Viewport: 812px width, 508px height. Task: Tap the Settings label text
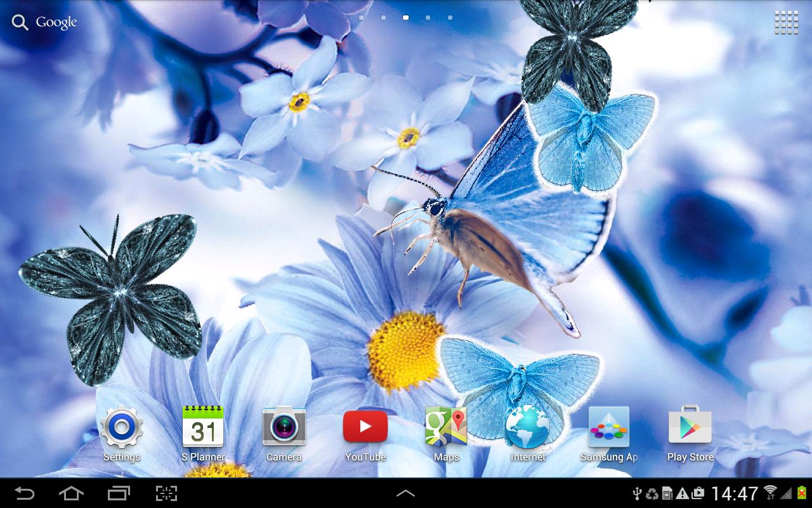pos(121,457)
